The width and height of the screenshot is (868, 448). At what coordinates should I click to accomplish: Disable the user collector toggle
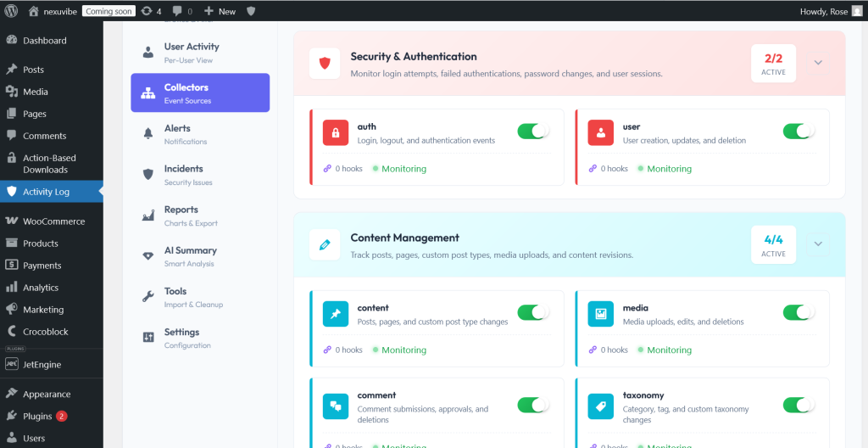click(x=798, y=132)
